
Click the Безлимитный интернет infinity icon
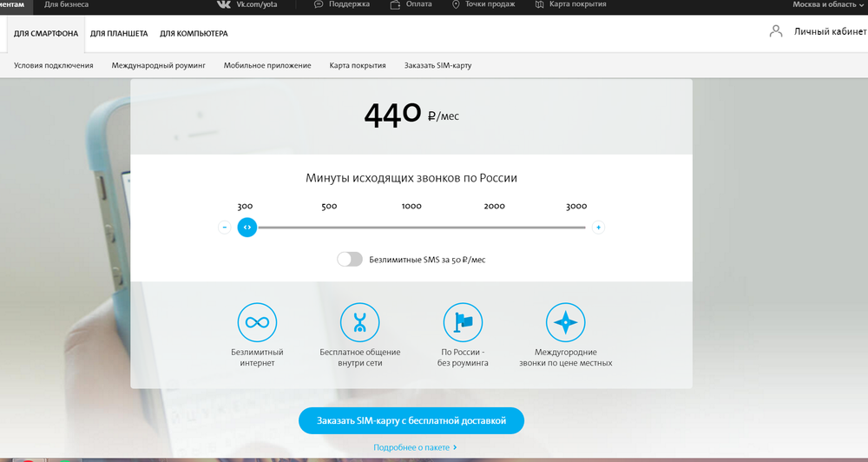258,322
